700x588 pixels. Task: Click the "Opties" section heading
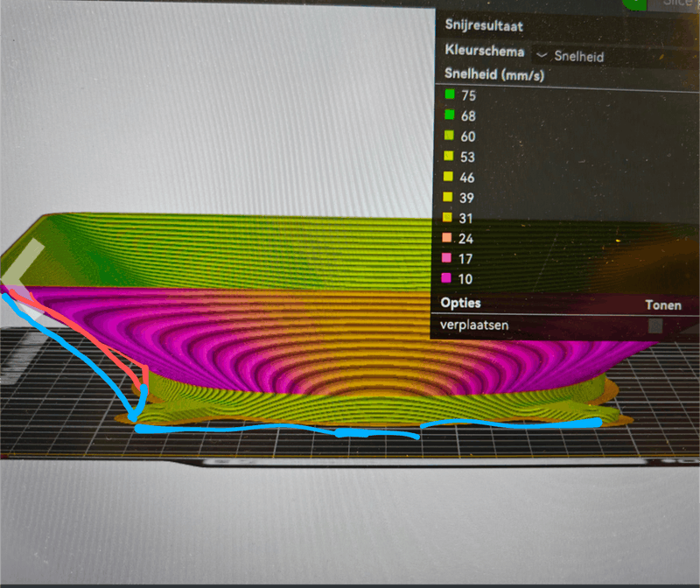(x=461, y=303)
